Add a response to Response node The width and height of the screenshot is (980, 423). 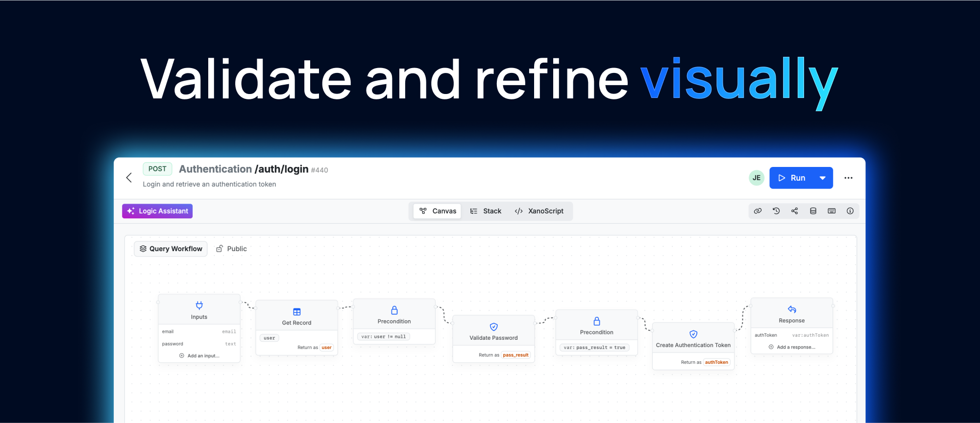pos(792,347)
